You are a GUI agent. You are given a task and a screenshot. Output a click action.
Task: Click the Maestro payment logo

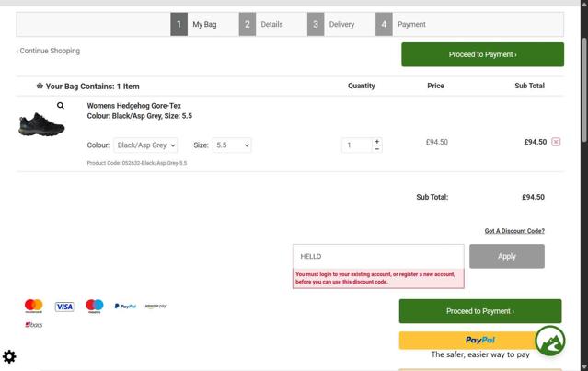tap(95, 306)
